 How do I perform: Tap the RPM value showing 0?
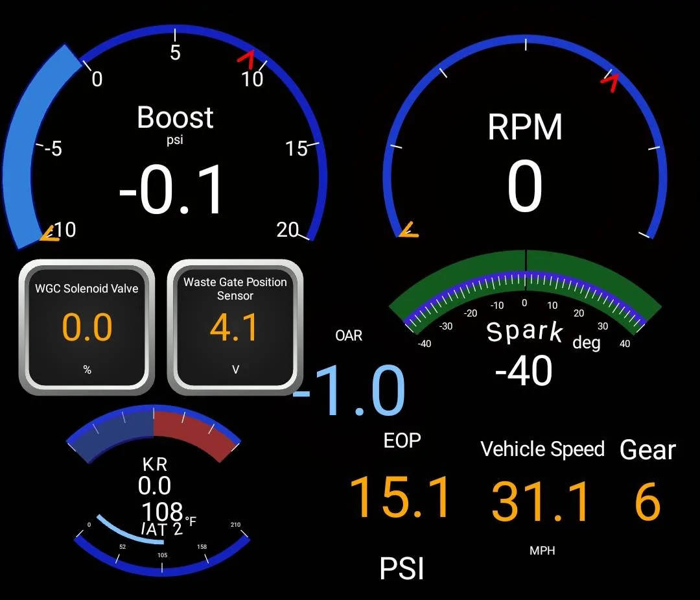tap(524, 185)
